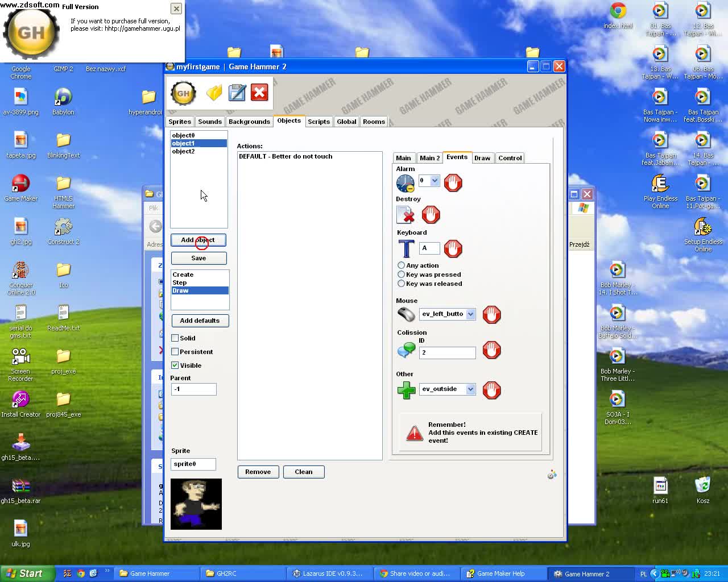Open Screen Recorder desktop icon

[20, 364]
